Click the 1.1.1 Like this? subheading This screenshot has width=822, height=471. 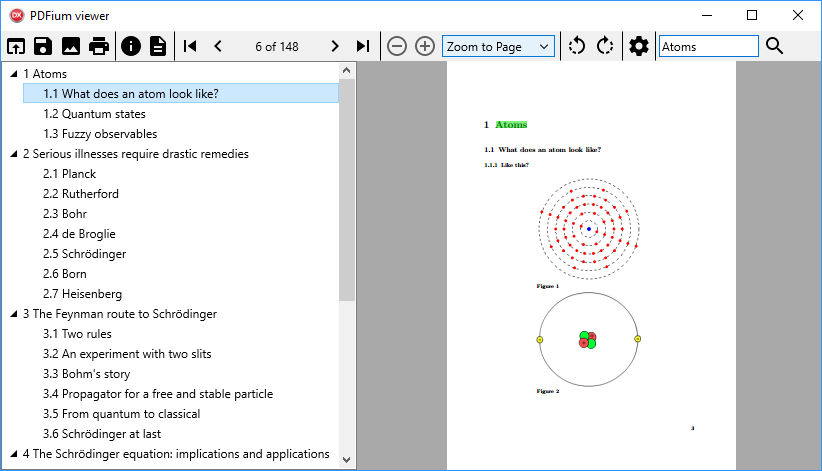point(506,165)
